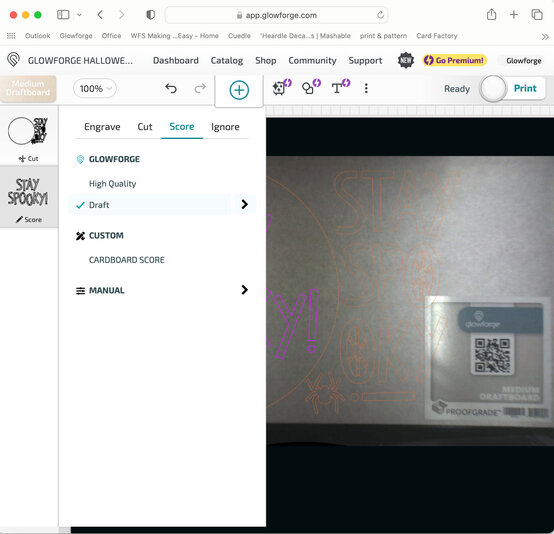Go back with Safari's back arrow
The width and height of the screenshot is (554, 534).
(100, 15)
